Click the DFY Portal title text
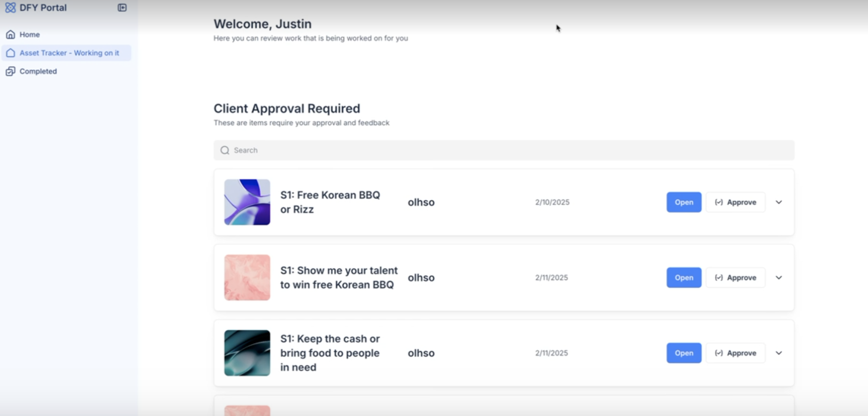The width and height of the screenshot is (868, 416). pos(43,7)
